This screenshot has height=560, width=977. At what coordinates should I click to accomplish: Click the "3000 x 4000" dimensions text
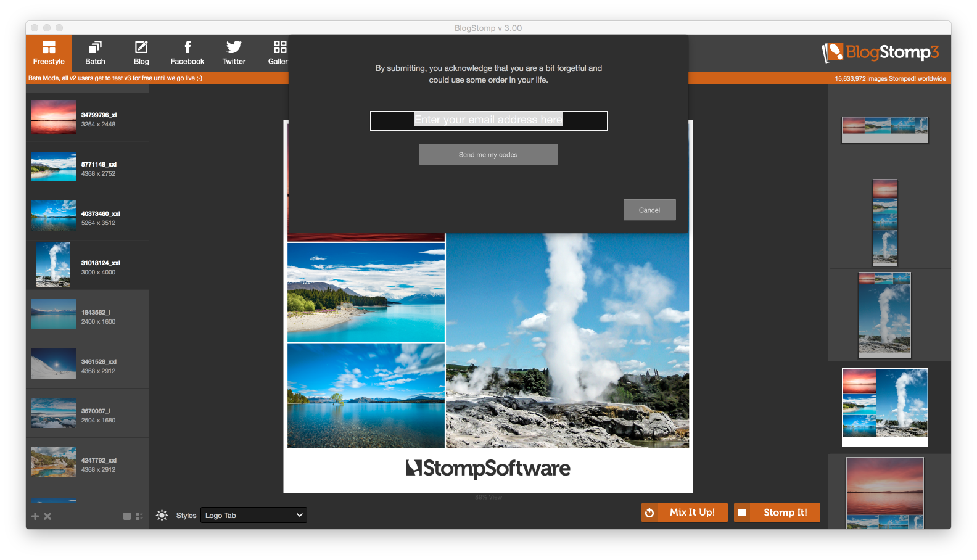(x=98, y=273)
